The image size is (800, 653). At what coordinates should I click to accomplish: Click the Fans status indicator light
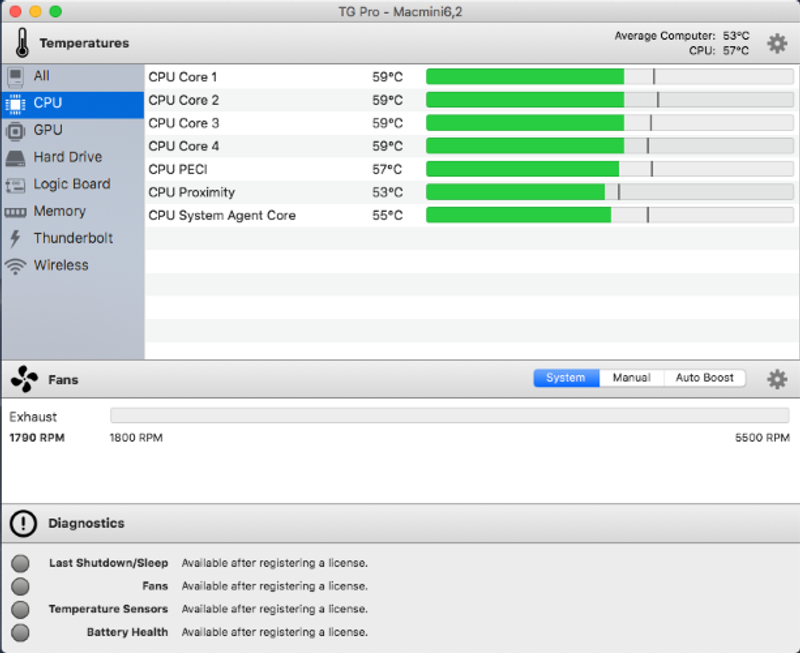pyautogui.click(x=20, y=586)
